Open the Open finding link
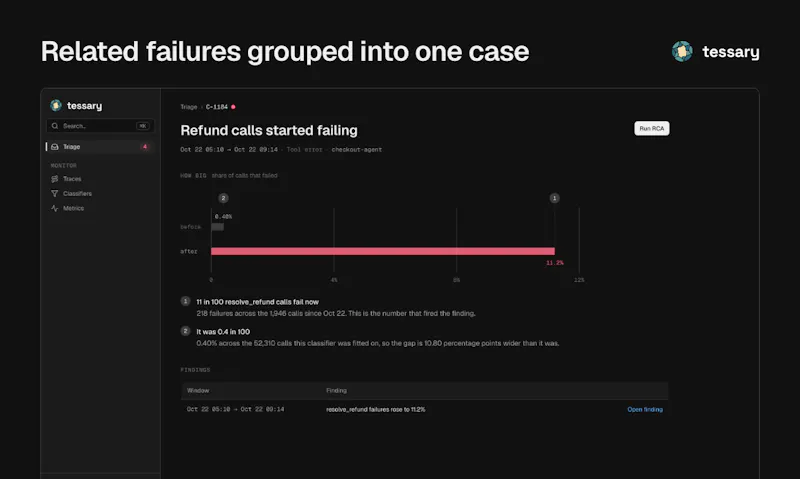This screenshot has height=479, width=800. click(x=645, y=410)
